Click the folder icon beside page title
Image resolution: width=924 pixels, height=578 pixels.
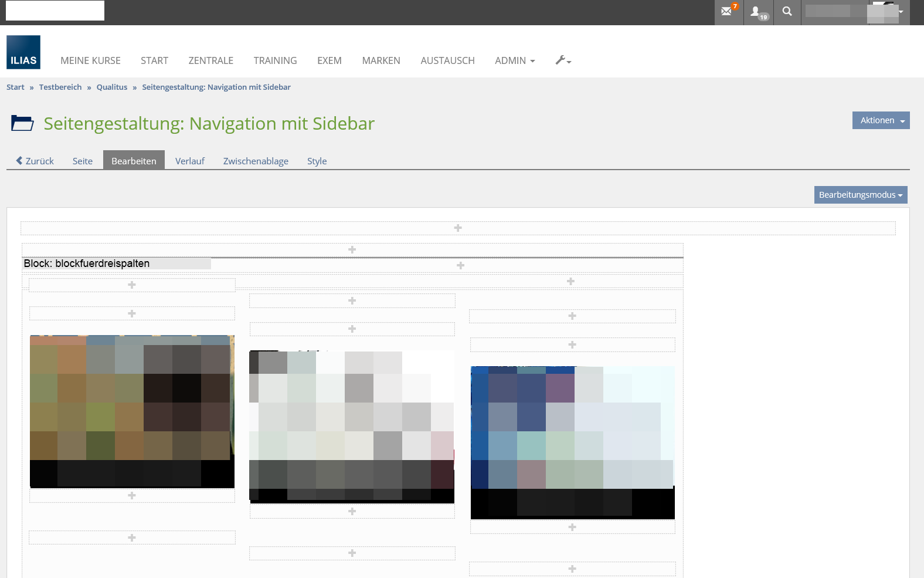tap(22, 123)
